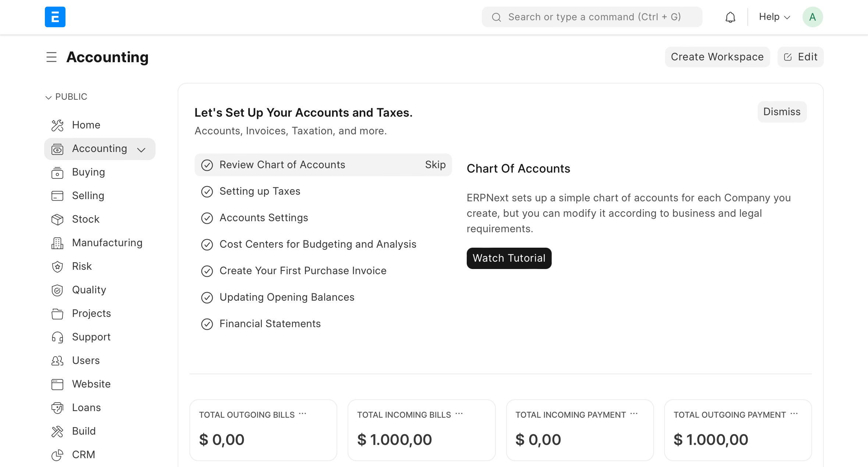Click the sidebar hamburger menu icon

point(51,57)
